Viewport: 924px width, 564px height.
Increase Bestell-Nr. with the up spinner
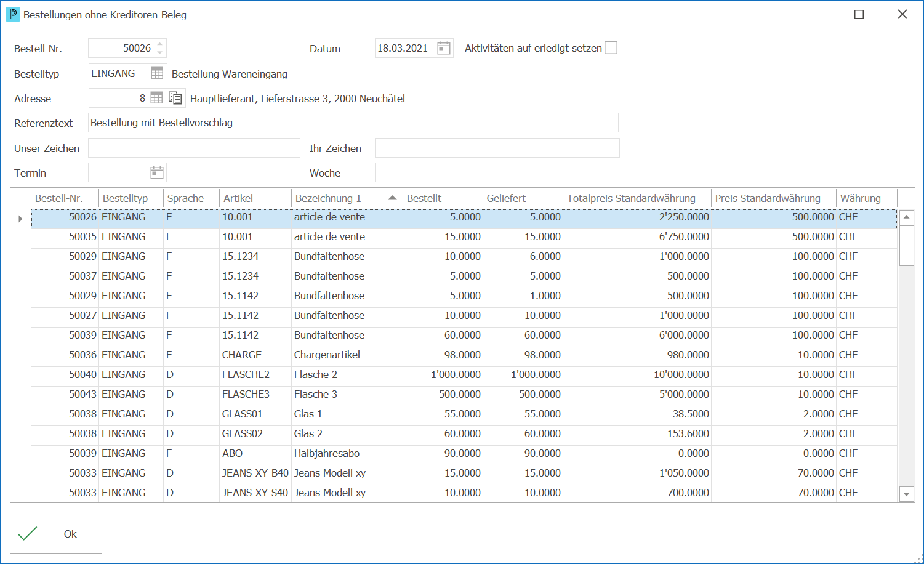pos(160,44)
